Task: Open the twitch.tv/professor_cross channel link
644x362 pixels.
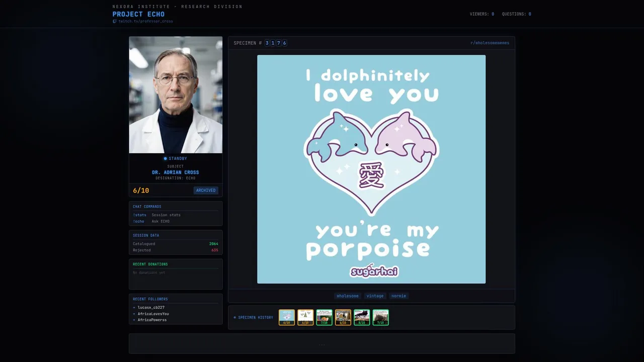Action: tap(145, 22)
